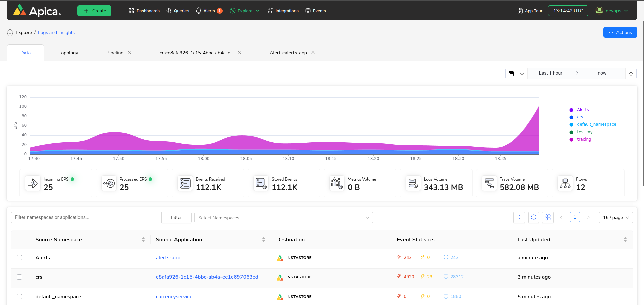Open App Tour from the top bar
The height and width of the screenshot is (305, 644).
pos(530,11)
